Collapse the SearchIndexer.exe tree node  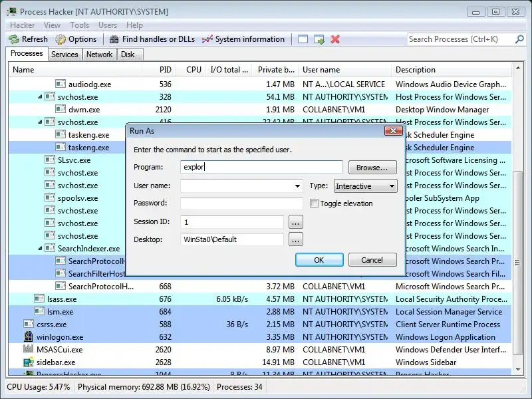(x=40, y=248)
